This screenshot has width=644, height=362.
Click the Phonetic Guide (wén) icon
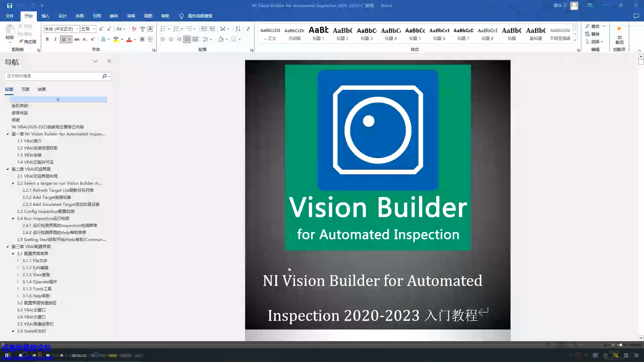pos(142,29)
